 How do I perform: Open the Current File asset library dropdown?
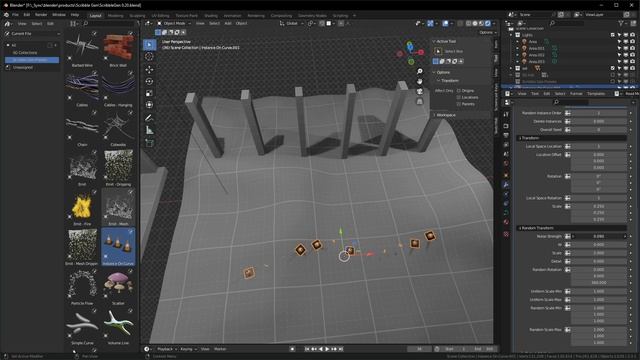pos(33,33)
